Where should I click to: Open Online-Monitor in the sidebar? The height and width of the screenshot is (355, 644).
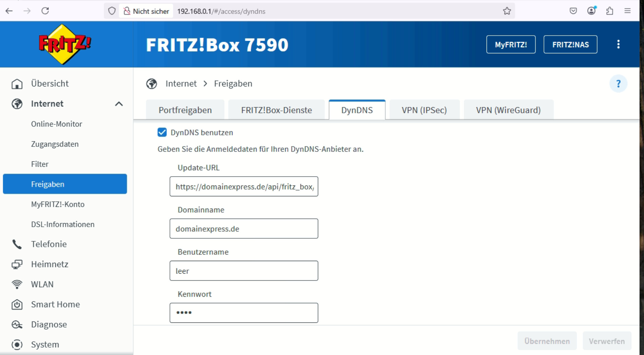click(x=57, y=124)
